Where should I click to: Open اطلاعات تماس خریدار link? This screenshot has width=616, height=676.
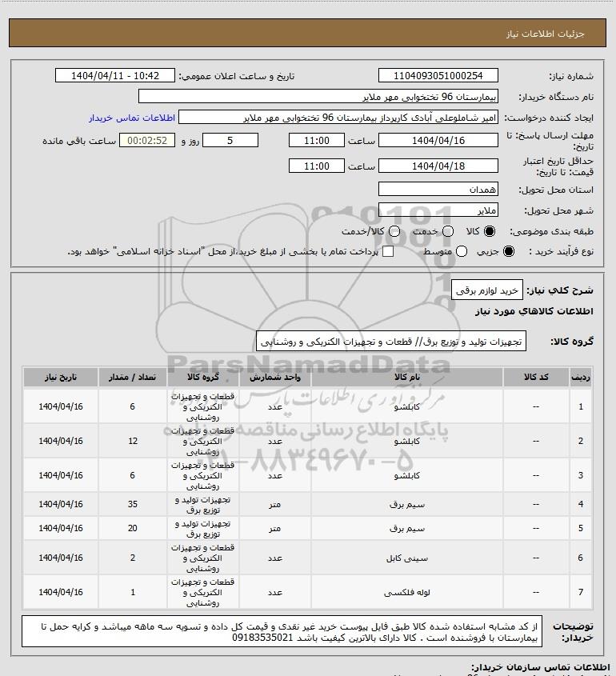132,118
